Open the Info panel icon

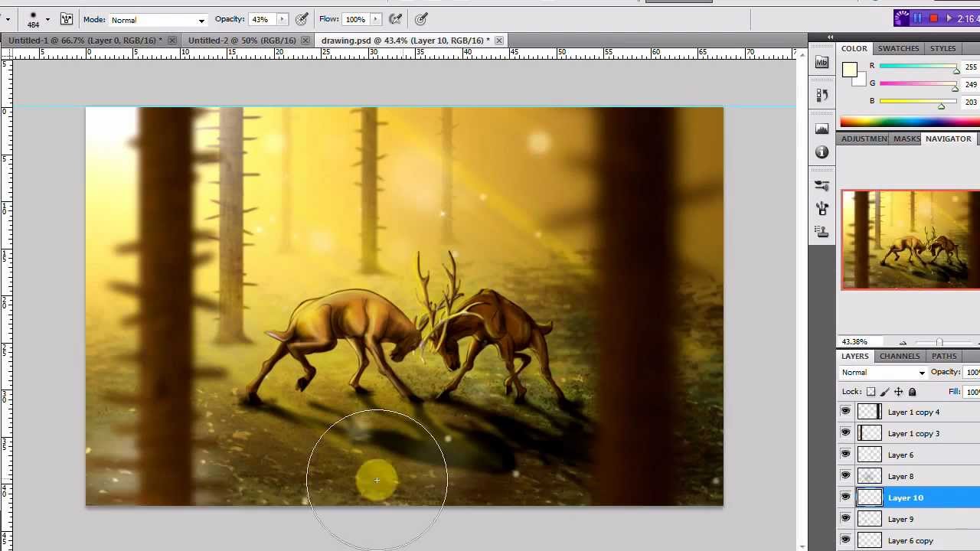click(x=822, y=152)
